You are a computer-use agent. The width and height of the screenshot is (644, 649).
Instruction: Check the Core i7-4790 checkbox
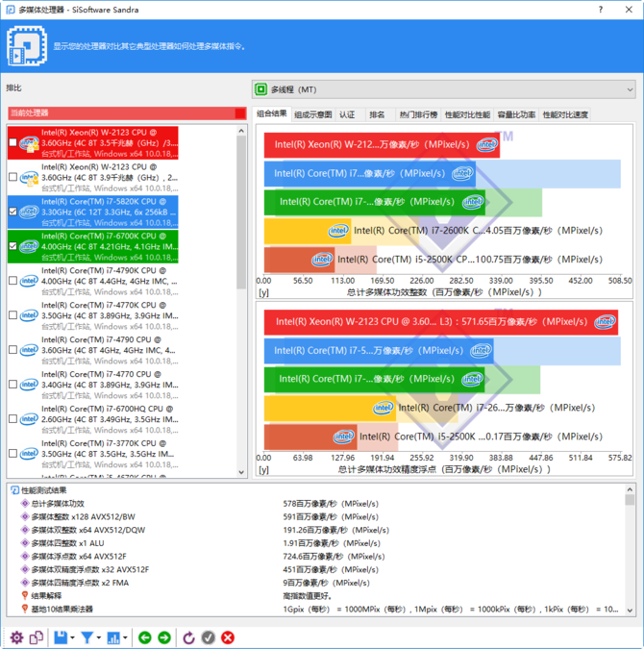[x=12, y=350]
